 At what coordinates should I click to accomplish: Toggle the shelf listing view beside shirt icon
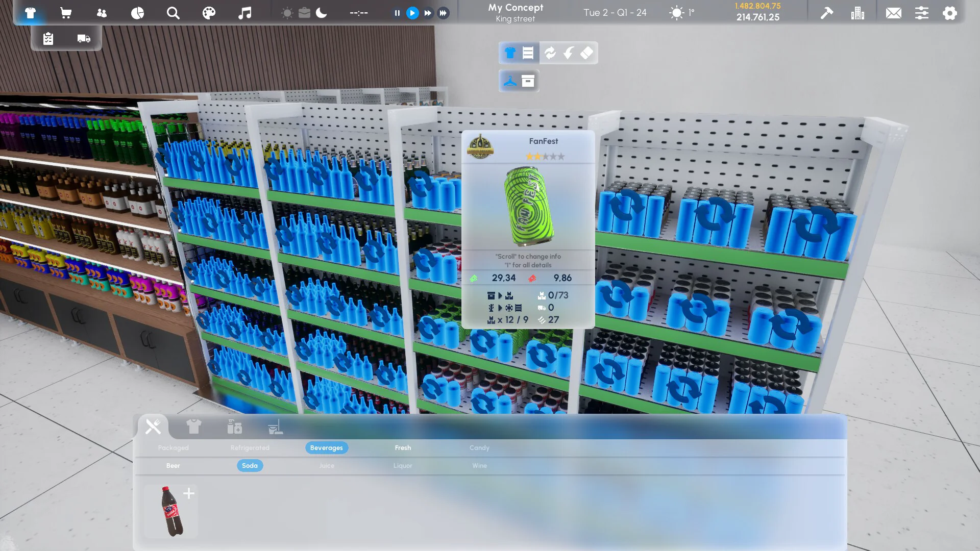click(528, 52)
